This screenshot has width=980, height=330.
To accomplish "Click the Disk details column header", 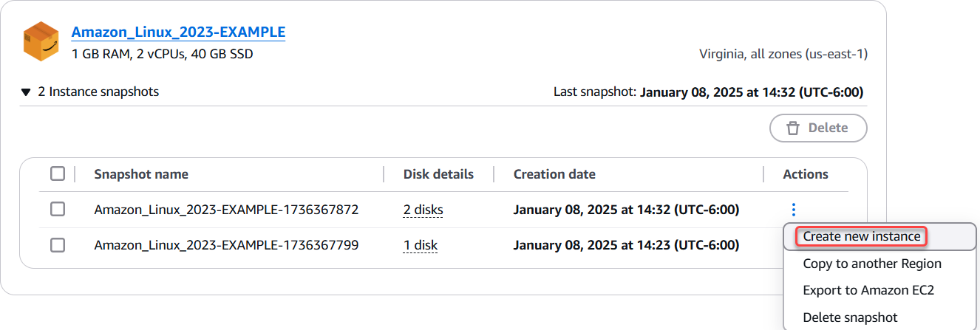I will pos(438,174).
